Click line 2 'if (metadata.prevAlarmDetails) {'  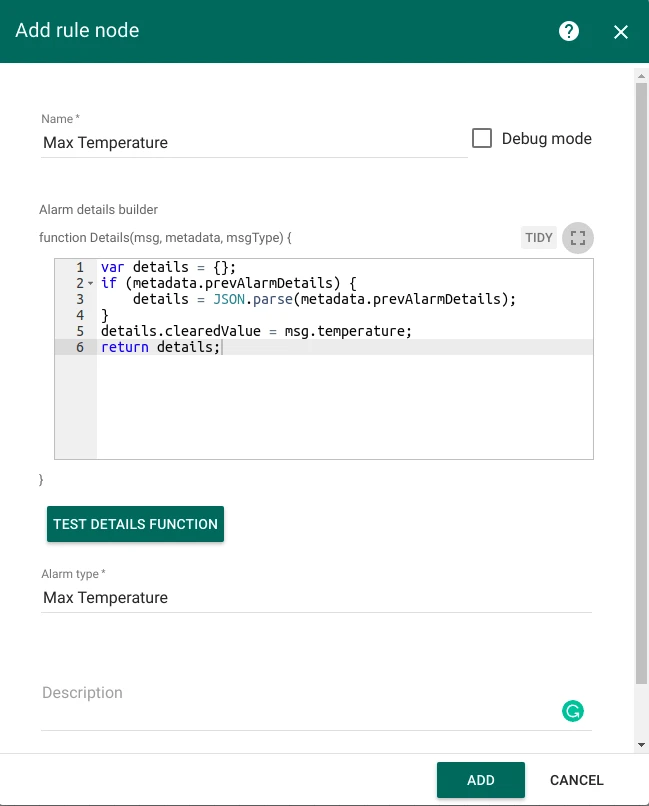tap(229, 283)
